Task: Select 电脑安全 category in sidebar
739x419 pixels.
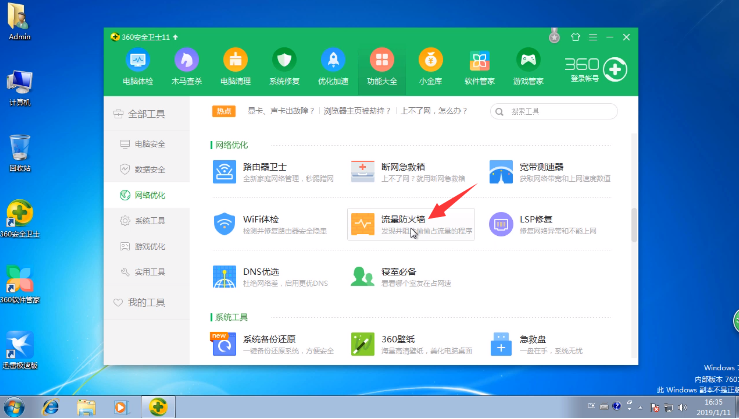Action: tap(149, 143)
